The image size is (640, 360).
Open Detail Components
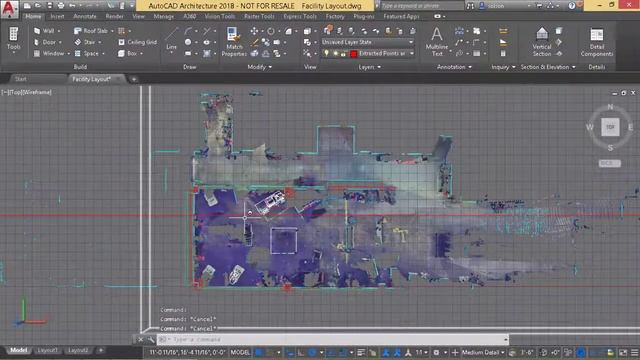click(597, 42)
